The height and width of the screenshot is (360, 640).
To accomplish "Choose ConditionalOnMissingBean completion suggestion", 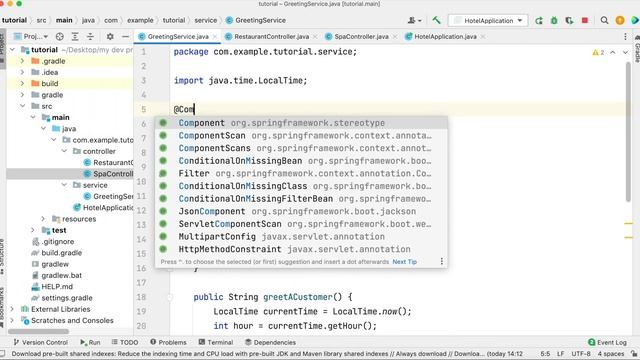I will click(x=301, y=161).
